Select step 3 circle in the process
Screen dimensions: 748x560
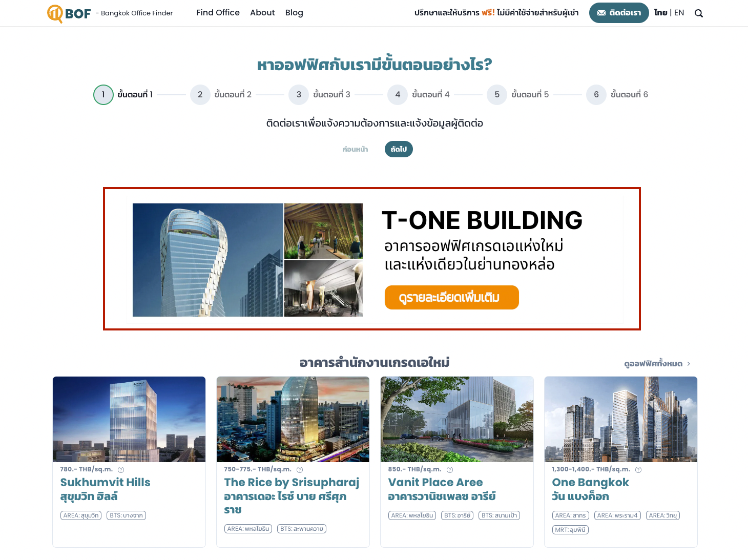(299, 95)
